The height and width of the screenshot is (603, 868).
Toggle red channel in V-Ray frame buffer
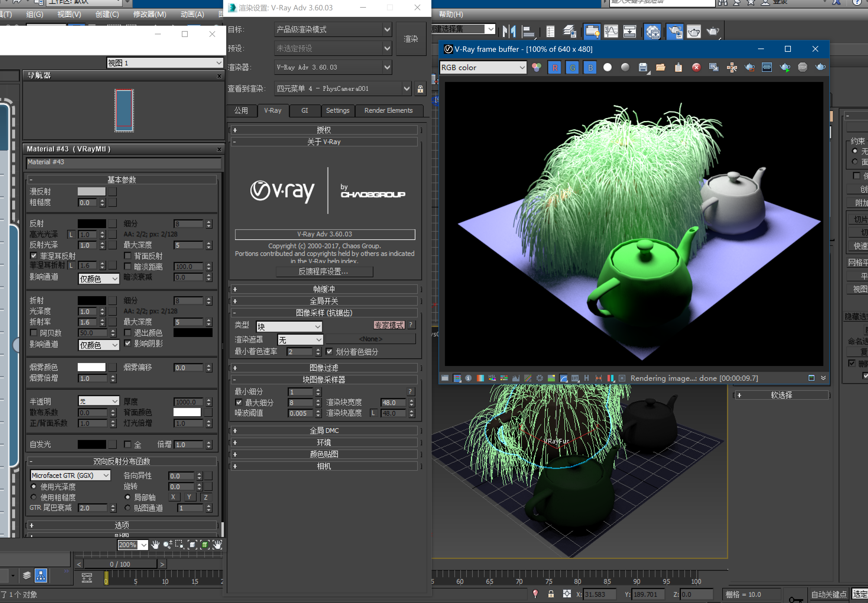pyautogui.click(x=555, y=68)
